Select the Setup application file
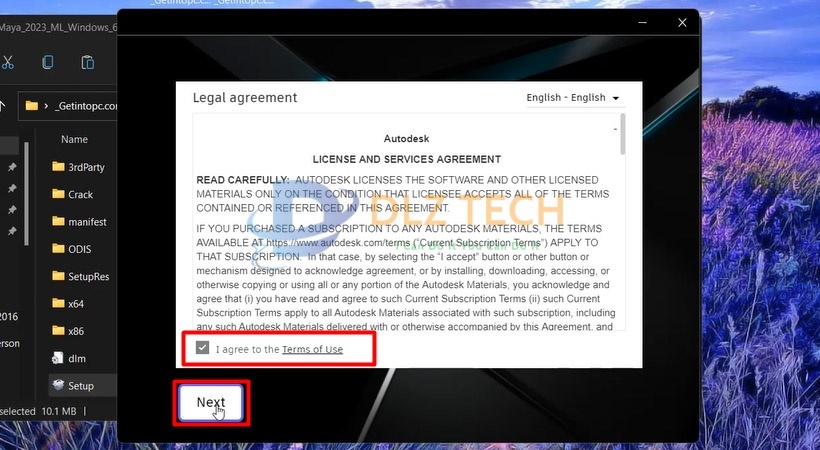 (x=73, y=386)
